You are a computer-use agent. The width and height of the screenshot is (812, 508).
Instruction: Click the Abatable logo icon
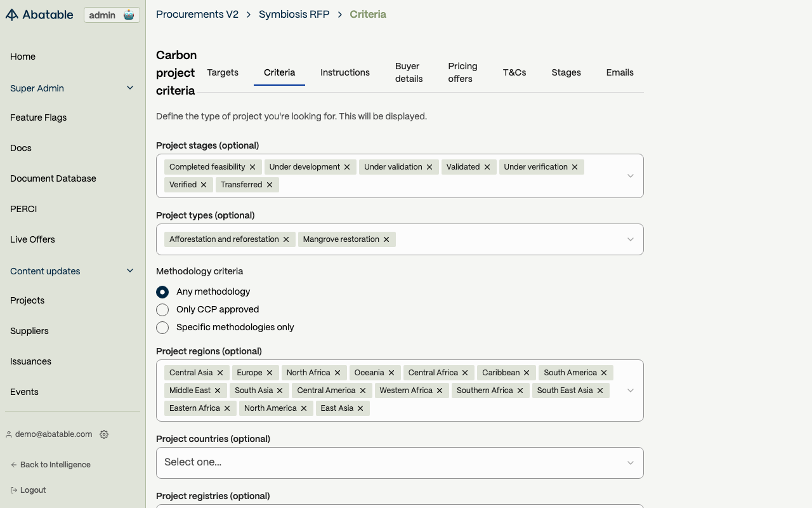[12, 15]
